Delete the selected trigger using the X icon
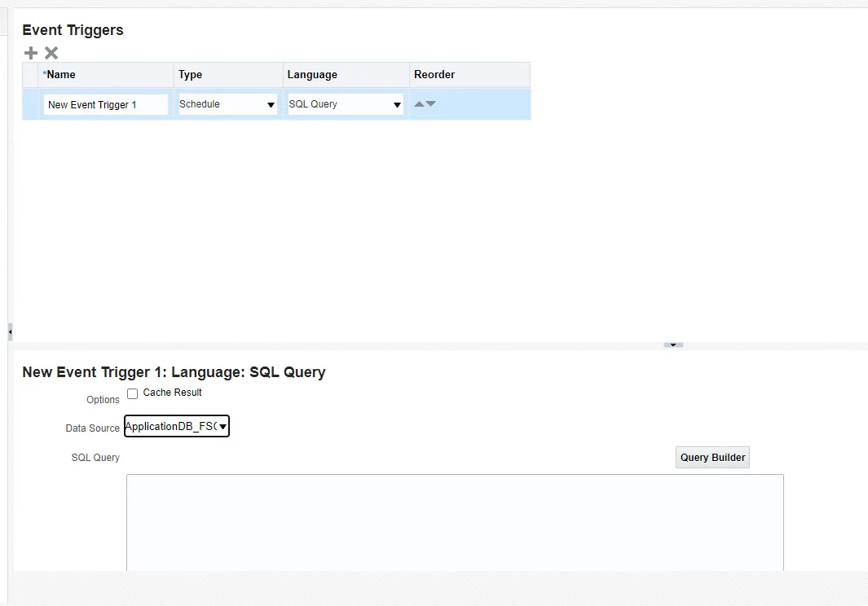Viewport: 868px width, 606px height. coord(51,52)
